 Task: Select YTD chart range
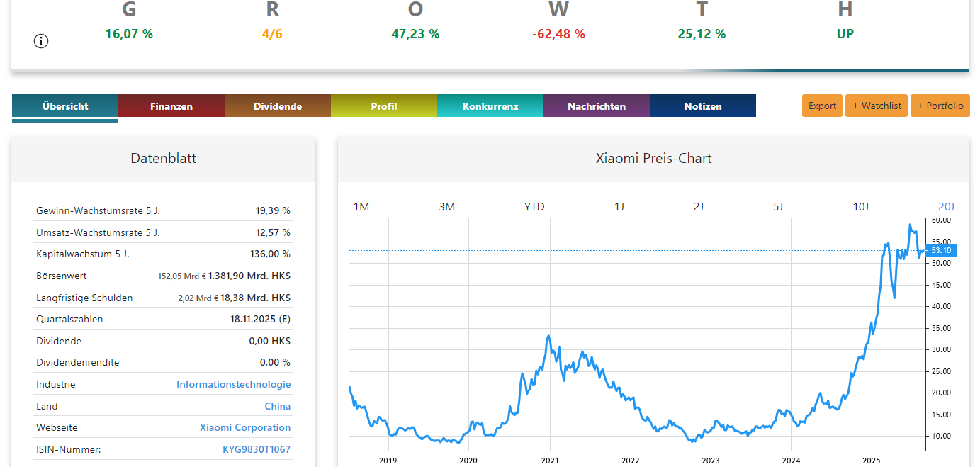click(x=534, y=207)
